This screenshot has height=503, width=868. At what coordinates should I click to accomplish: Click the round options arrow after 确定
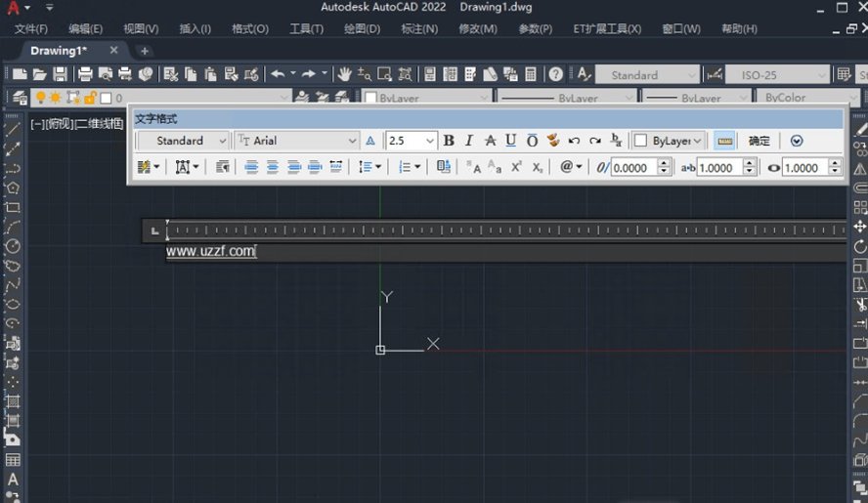[x=797, y=141]
